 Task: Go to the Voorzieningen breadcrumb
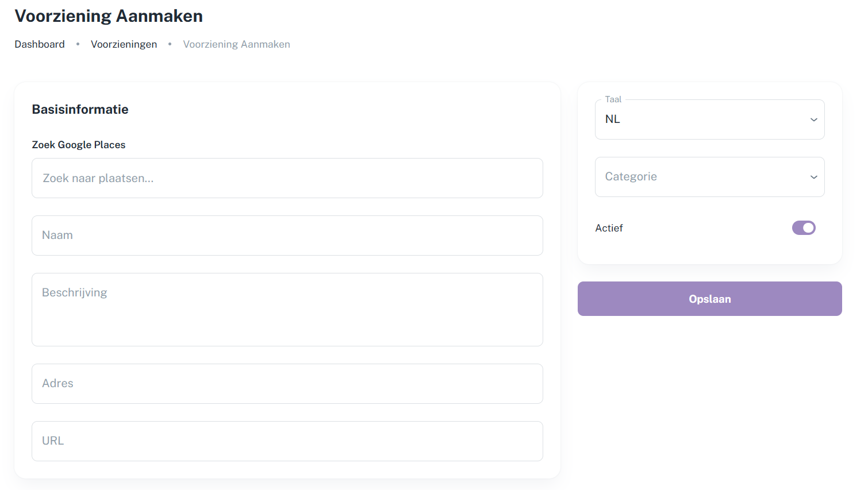coord(124,44)
